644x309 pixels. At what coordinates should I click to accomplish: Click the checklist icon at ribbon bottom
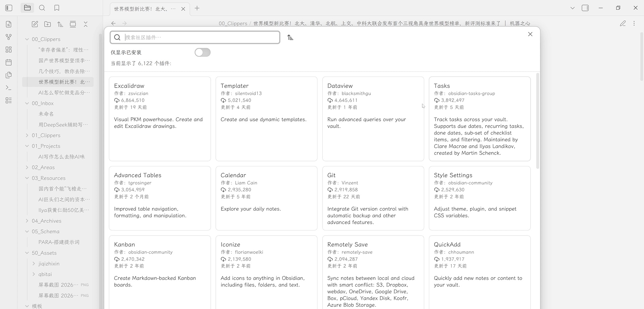coord(9,100)
